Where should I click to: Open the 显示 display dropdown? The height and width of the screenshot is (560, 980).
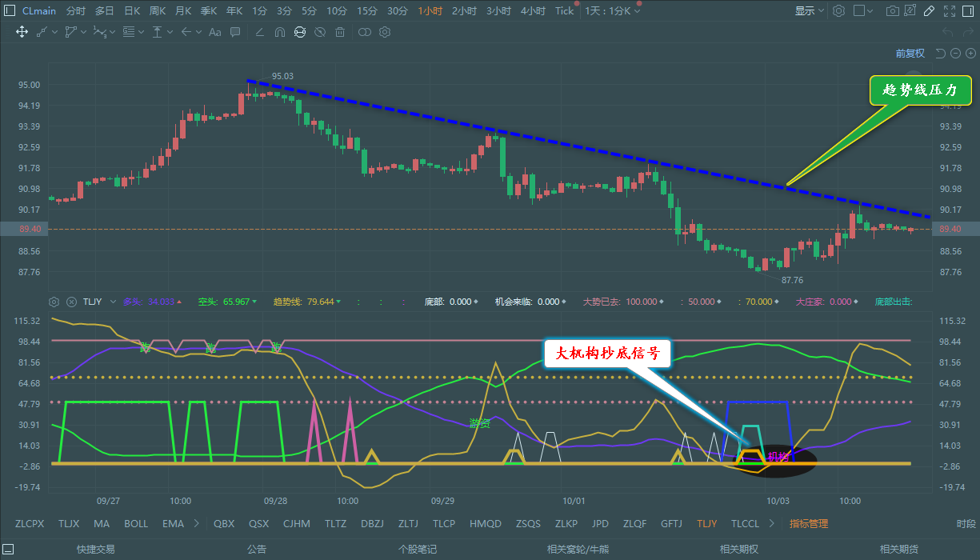tap(809, 11)
